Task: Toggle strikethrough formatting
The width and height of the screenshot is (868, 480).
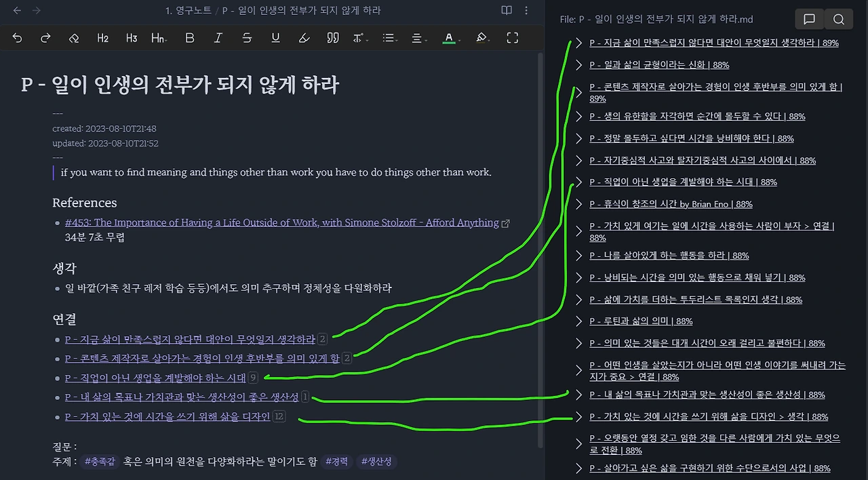Action: [247, 38]
